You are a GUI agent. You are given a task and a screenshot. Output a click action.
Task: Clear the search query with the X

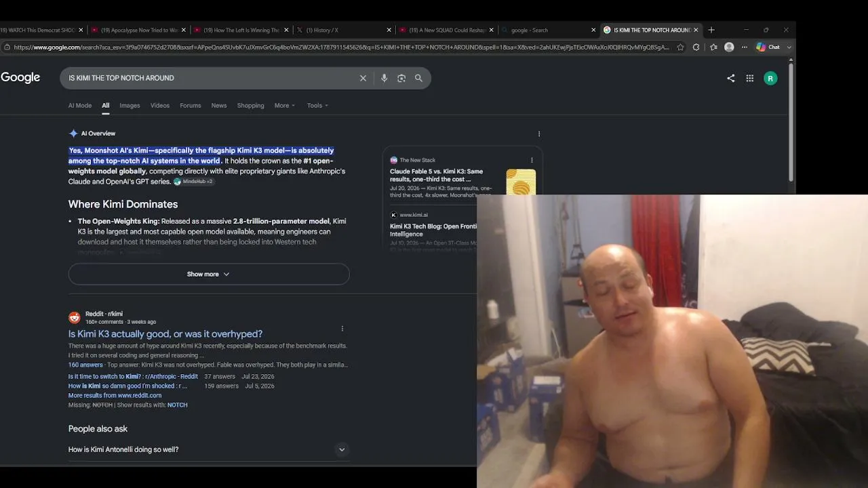[x=363, y=78]
